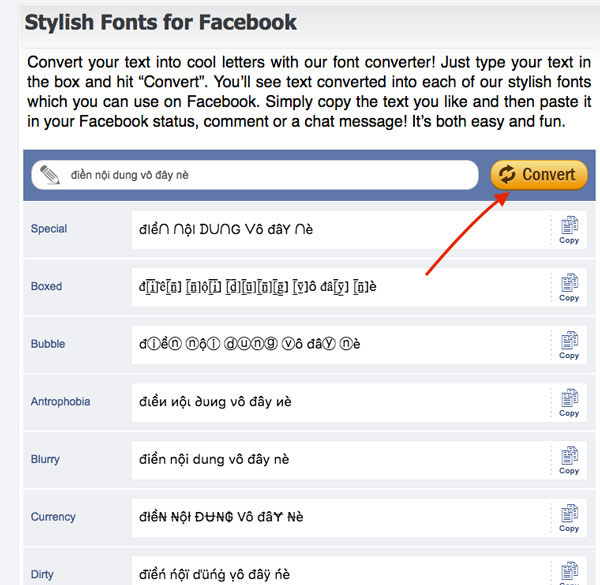Copy the Blurry font result
This screenshot has height=585, width=600.
pos(569,460)
